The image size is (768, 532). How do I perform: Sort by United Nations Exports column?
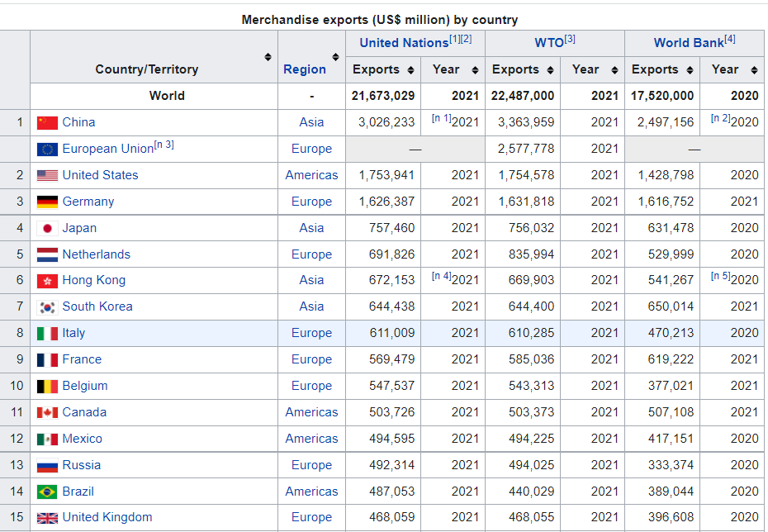coord(408,70)
